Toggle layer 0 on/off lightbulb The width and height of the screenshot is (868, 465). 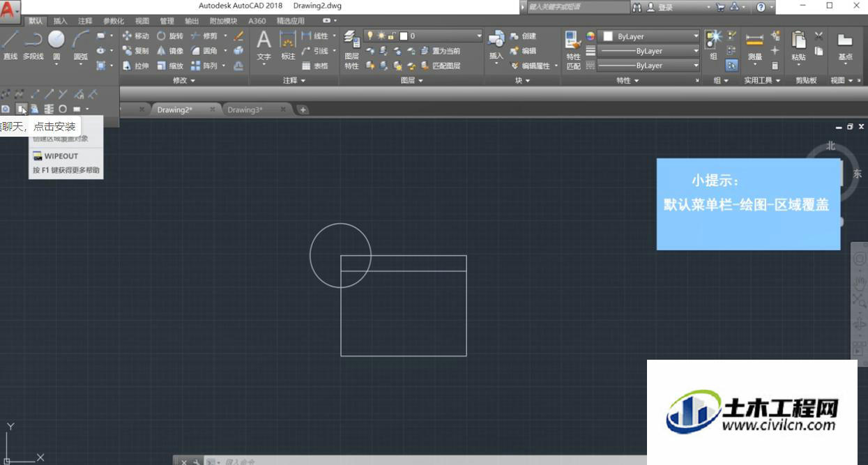tap(370, 36)
